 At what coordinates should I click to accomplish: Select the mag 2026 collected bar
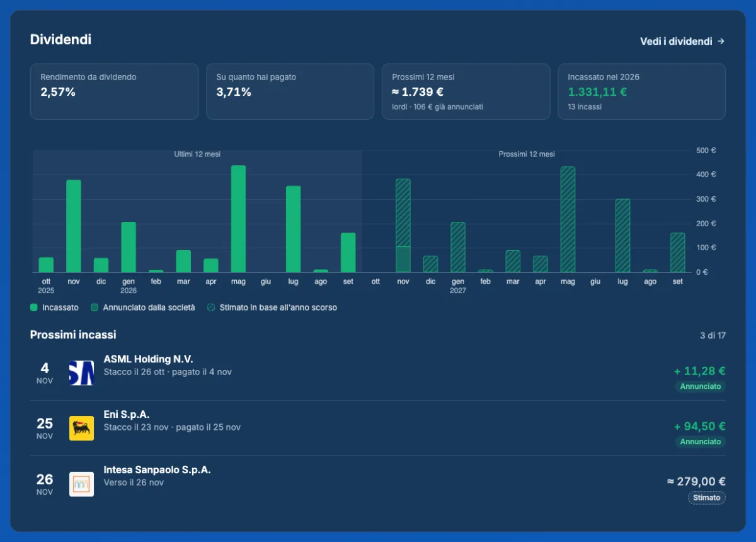238,219
